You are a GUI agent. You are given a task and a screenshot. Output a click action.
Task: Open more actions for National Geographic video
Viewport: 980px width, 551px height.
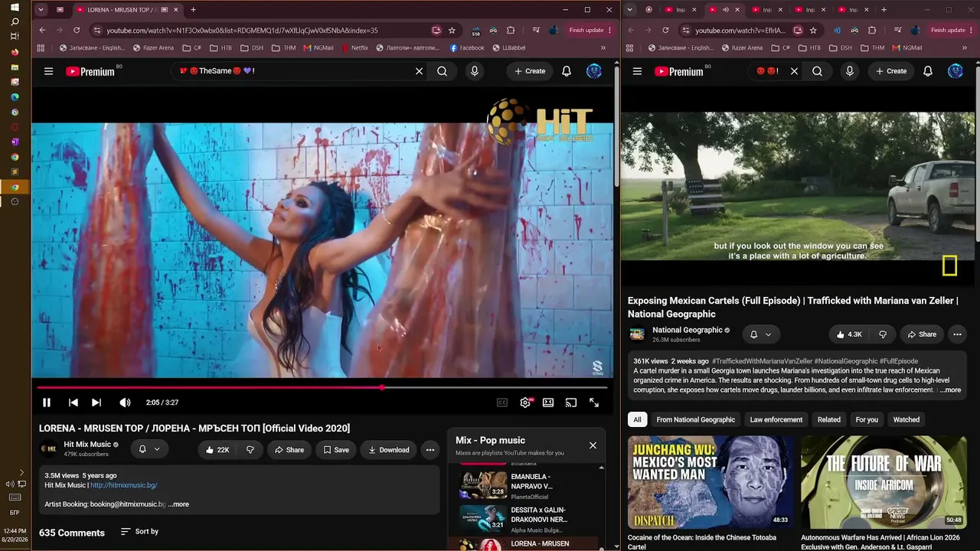pos(957,334)
